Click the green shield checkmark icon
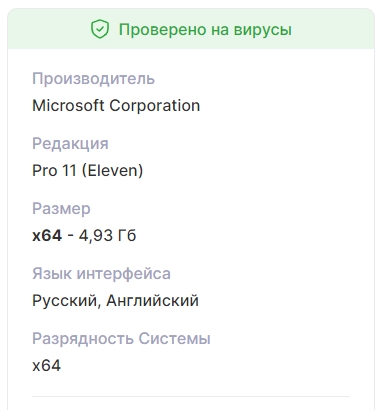Image resolution: width=381 pixels, height=410 pixels. click(100, 29)
